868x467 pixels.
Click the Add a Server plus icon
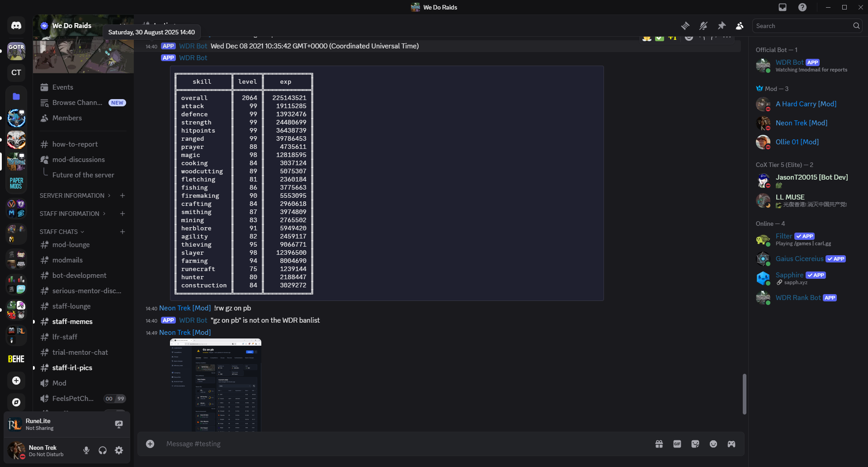[16, 381]
